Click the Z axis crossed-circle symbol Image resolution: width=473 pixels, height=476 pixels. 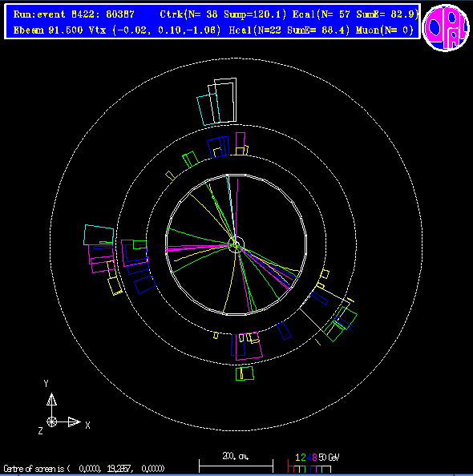(51, 422)
